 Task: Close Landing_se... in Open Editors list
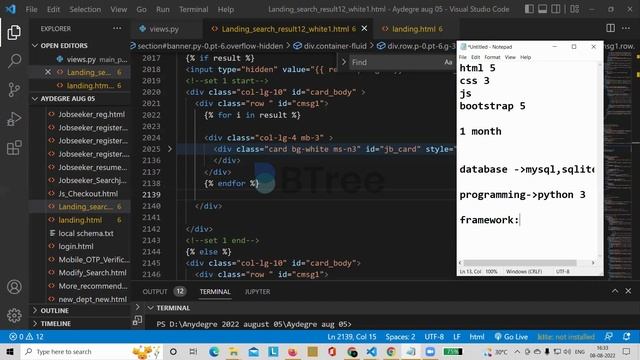coord(48,72)
